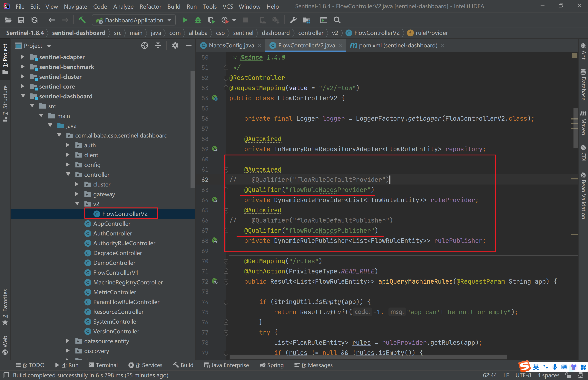Click the UTF-8 encoding in status bar
This screenshot has width=588, height=380.
tap(523, 375)
